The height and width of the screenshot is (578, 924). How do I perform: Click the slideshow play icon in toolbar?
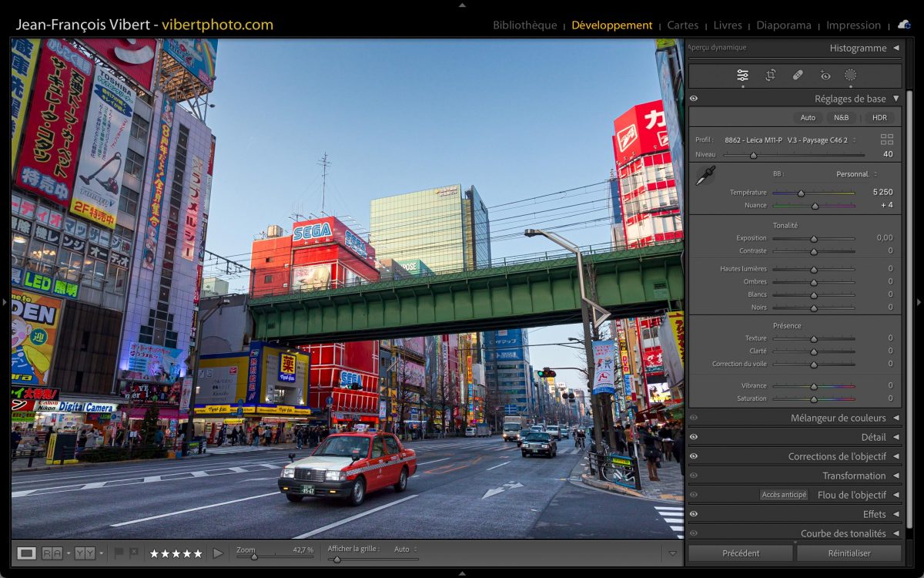point(218,553)
